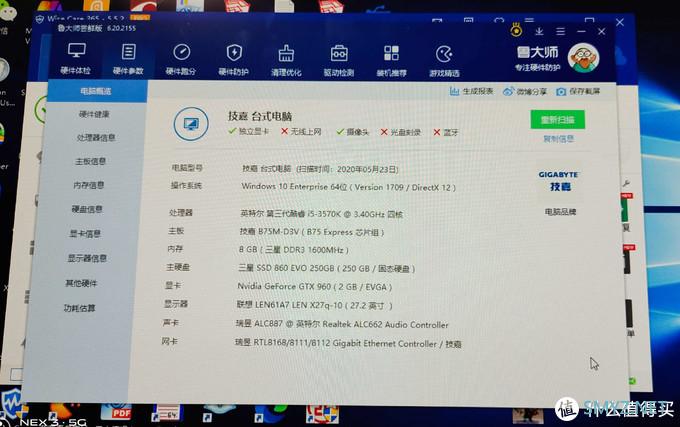680x427 pixels.
Task: Open 显示器信息 monitor info in sidebar
Action: click(x=87, y=258)
